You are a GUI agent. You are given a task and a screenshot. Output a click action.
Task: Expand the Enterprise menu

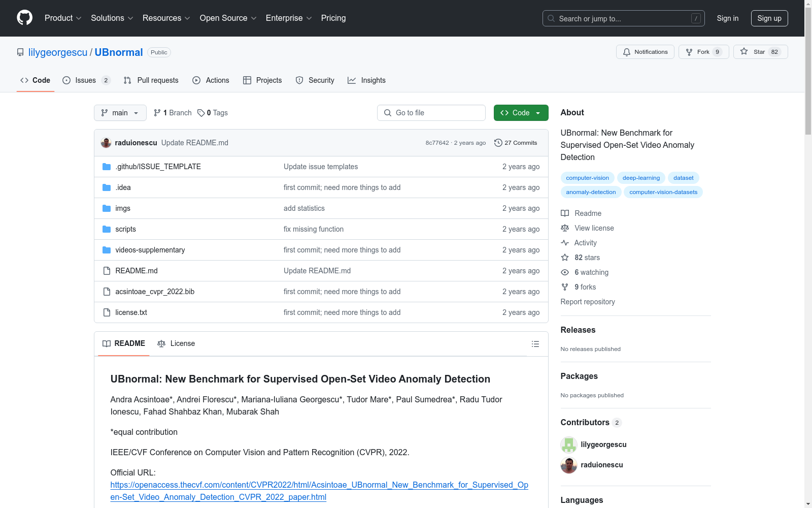(289, 18)
